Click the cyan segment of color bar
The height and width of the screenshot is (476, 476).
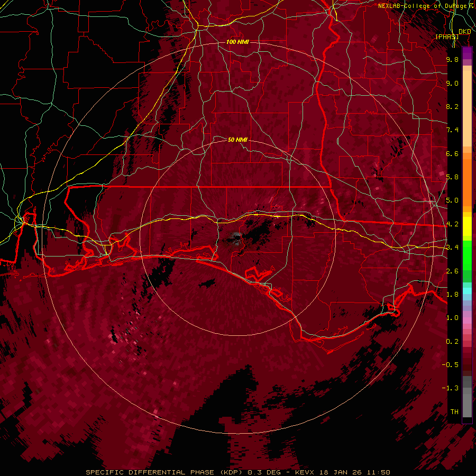467,291
